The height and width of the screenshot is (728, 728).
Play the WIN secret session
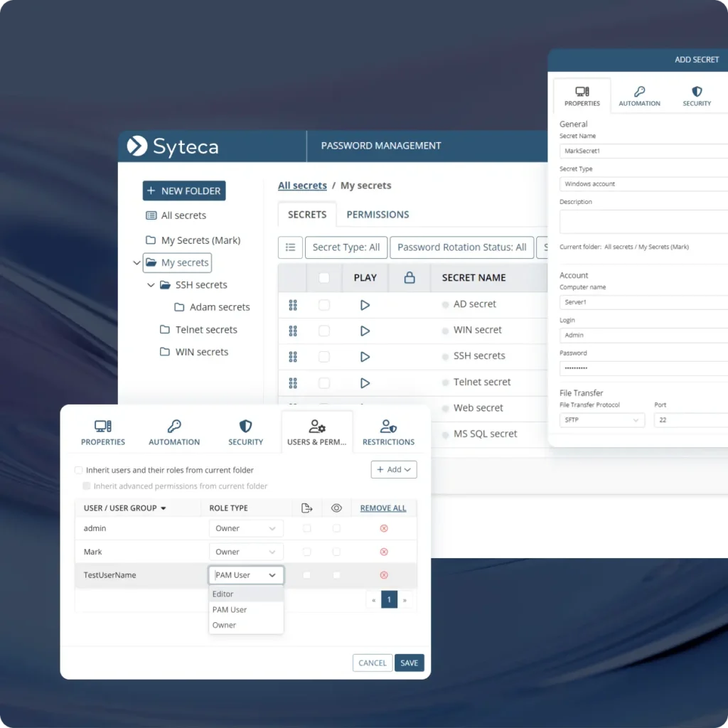tap(365, 331)
